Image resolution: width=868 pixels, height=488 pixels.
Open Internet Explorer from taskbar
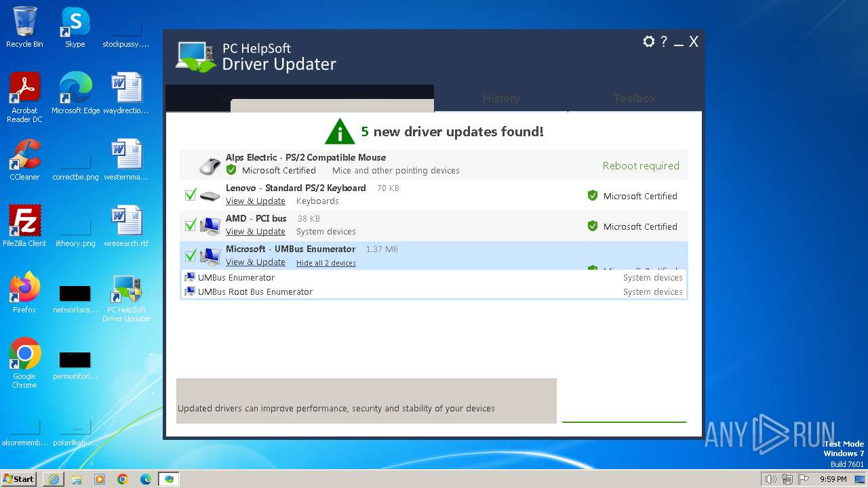click(54, 479)
